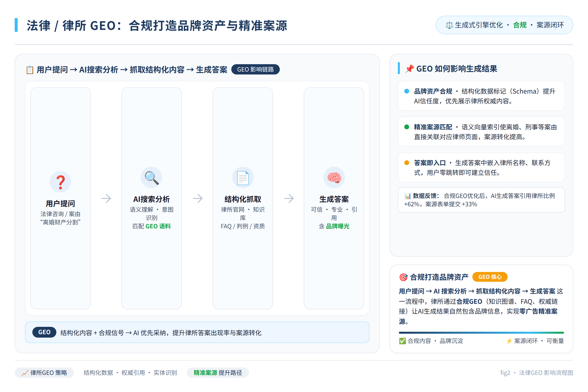
Task: Click the heading GEO 如何影响生成结果
Action: tap(457, 69)
